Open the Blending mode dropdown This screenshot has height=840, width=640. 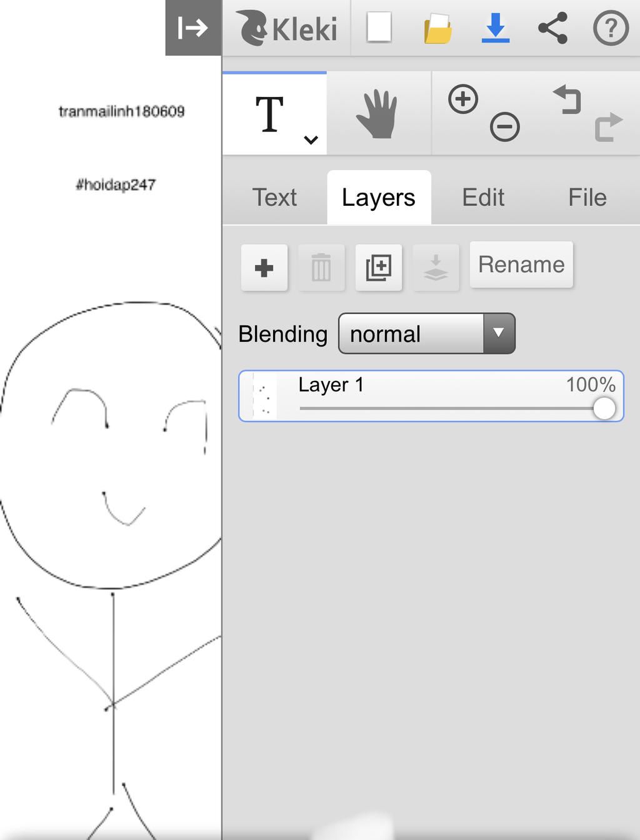coord(427,333)
